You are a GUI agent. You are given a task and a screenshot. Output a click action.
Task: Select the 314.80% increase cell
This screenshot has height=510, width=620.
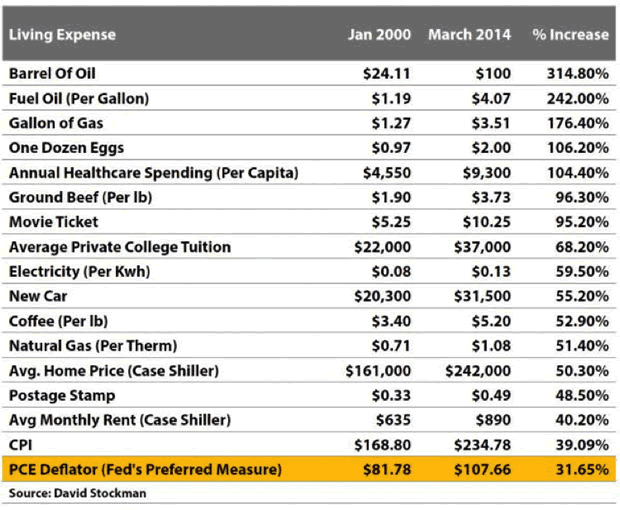(x=577, y=73)
